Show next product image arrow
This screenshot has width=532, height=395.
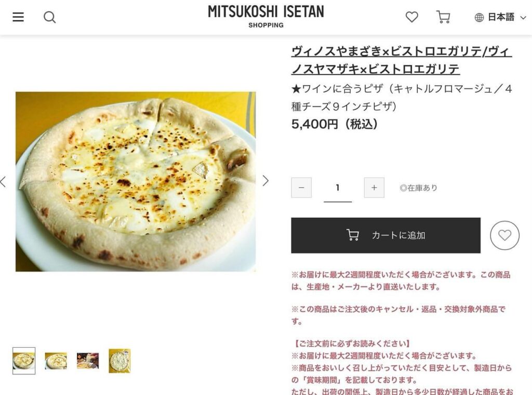[265, 180]
